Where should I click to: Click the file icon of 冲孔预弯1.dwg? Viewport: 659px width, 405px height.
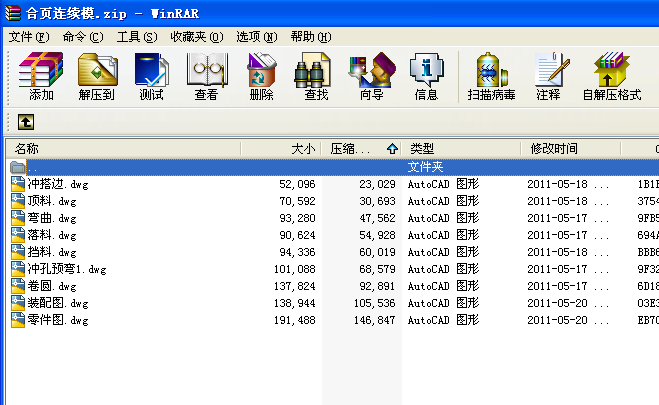(18, 269)
